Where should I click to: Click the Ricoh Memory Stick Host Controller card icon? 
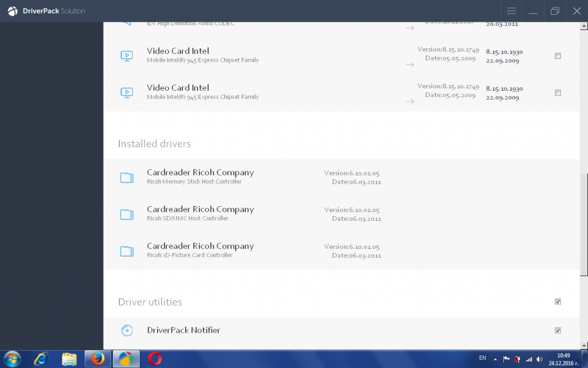coord(127,177)
